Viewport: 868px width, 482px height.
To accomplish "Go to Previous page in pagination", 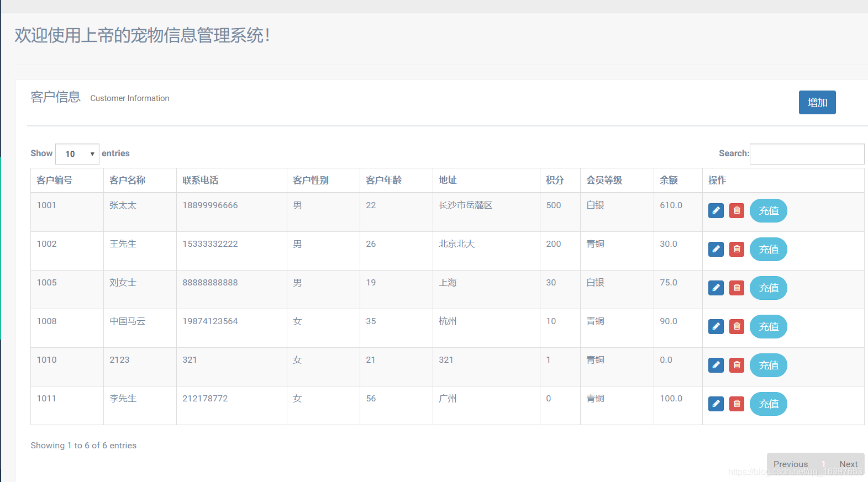I will (790, 464).
